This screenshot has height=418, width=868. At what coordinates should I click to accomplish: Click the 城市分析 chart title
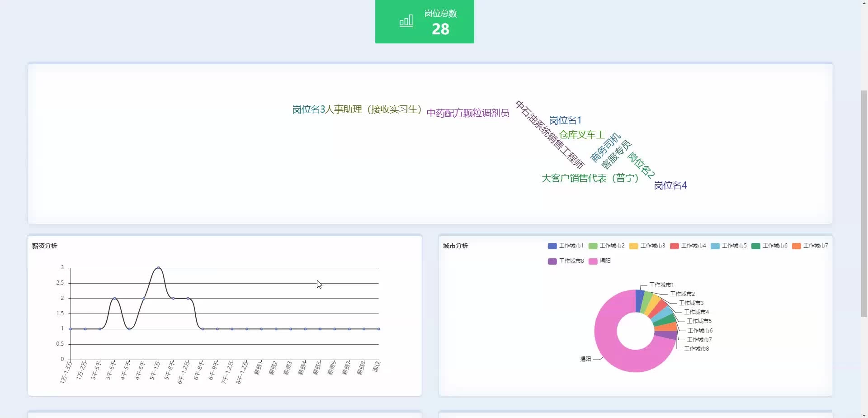455,246
